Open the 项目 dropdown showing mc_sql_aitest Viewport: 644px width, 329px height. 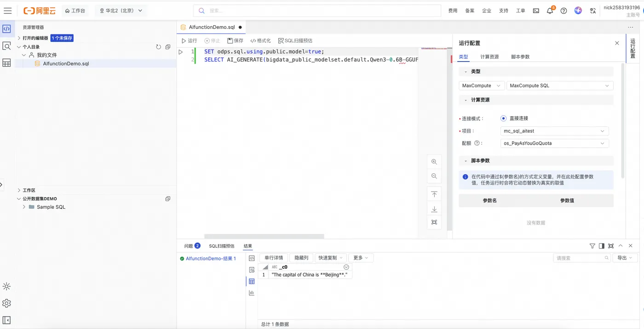pos(554,130)
